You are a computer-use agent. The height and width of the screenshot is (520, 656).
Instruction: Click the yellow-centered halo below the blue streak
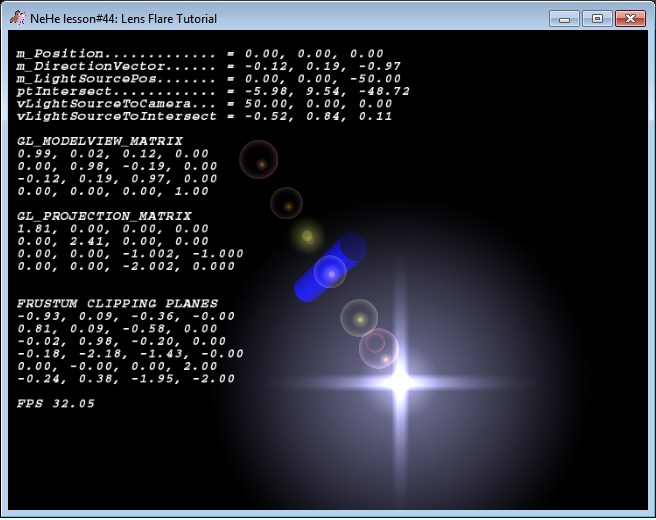point(359,319)
